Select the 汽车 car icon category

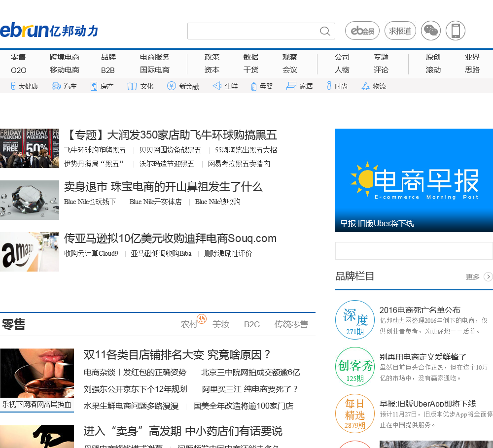tap(56, 86)
